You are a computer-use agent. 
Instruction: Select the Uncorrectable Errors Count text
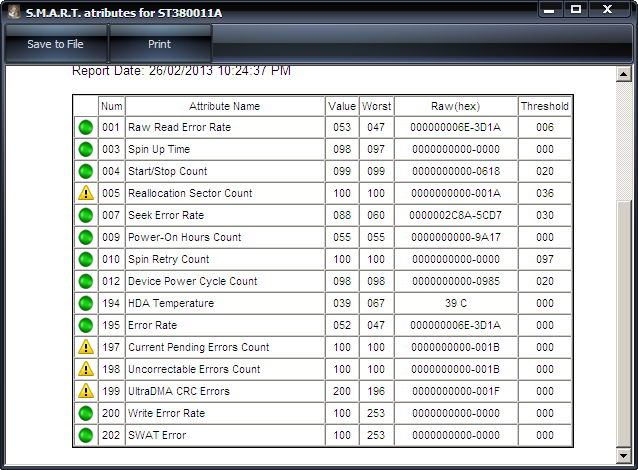pyautogui.click(x=194, y=369)
